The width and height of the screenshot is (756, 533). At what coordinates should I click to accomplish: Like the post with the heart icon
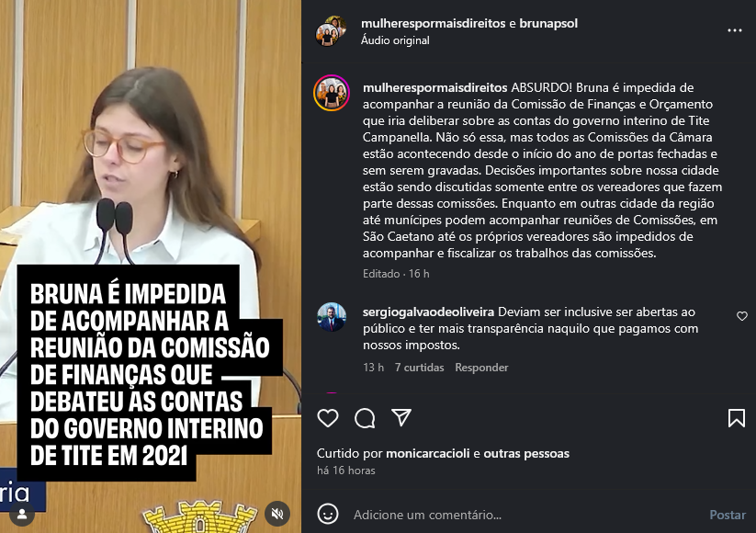tap(328, 418)
